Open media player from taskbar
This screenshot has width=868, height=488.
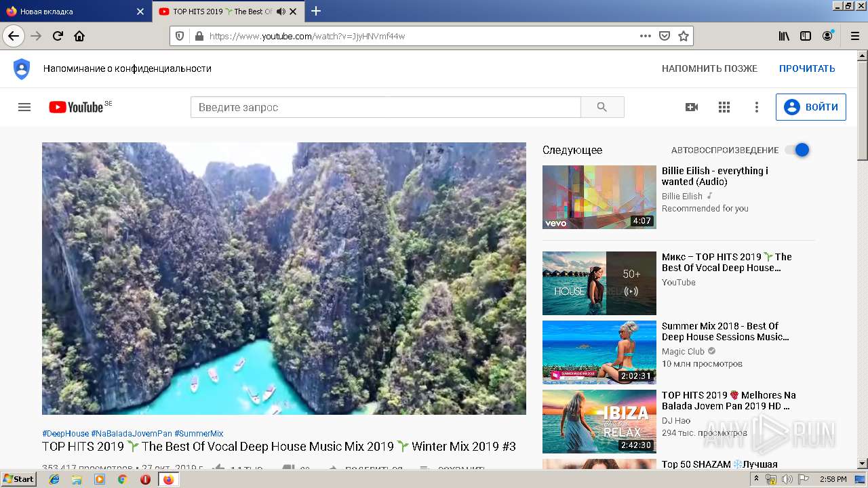point(100,479)
